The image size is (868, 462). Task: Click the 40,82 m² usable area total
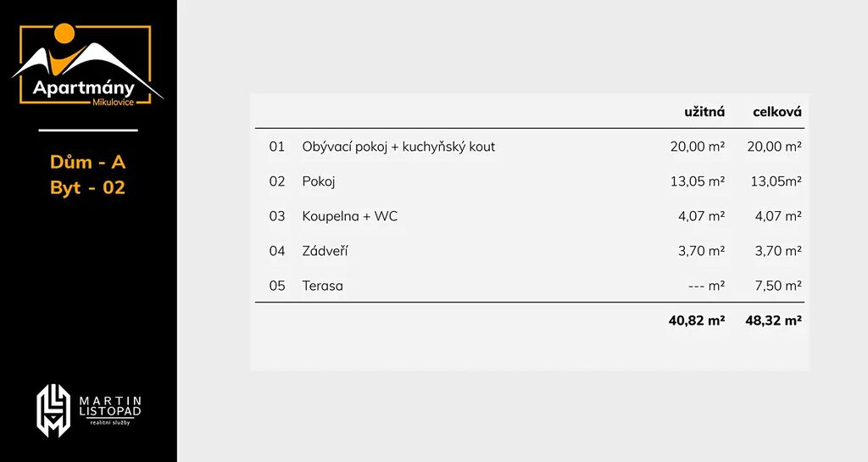697,320
